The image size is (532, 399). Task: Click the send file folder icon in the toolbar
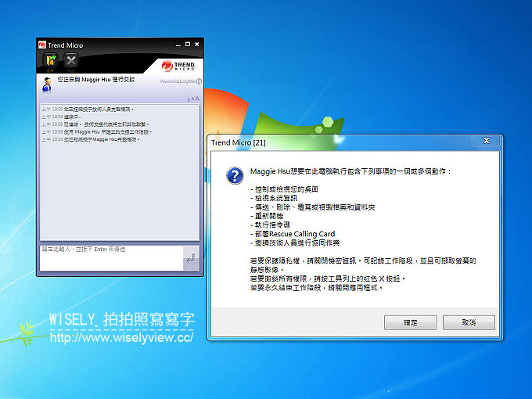51,61
